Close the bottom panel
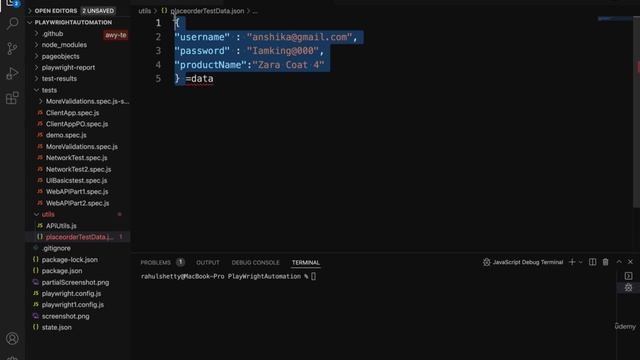Viewport: 640px width, 360px height. pyautogui.click(x=630, y=262)
